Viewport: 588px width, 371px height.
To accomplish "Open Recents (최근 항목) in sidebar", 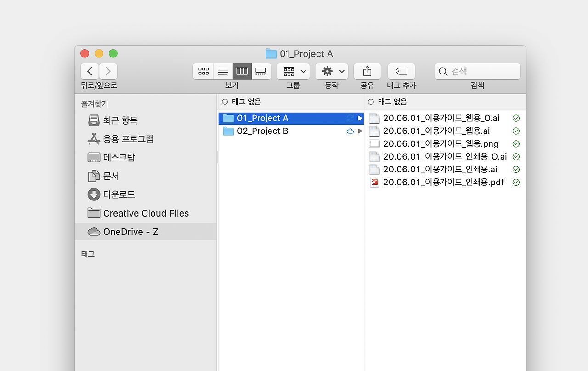I will coord(146,120).
